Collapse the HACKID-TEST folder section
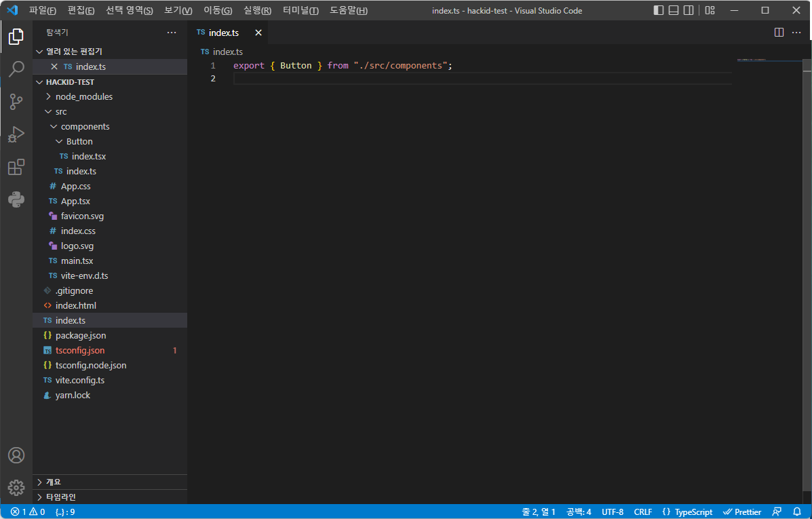The image size is (812, 519). 110,82
